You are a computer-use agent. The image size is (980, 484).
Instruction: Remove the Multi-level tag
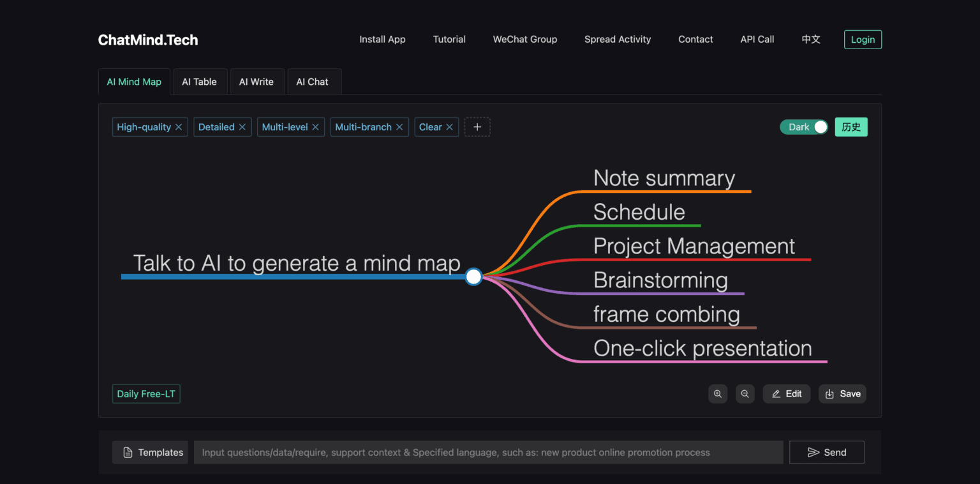[315, 127]
